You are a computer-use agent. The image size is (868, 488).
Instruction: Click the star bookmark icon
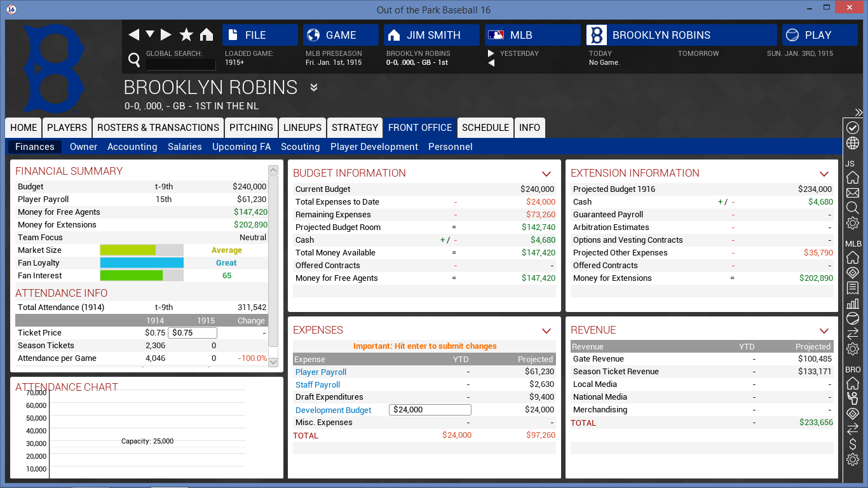pos(186,34)
